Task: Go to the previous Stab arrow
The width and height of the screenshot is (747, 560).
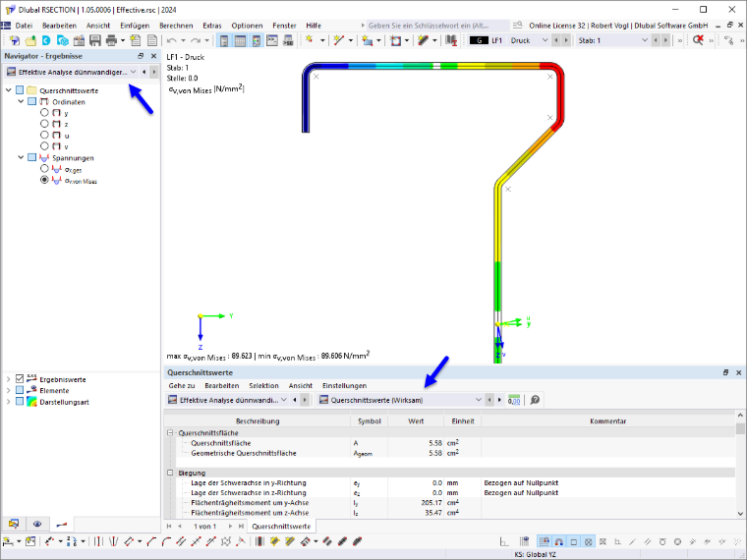Action: pos(656,40)
